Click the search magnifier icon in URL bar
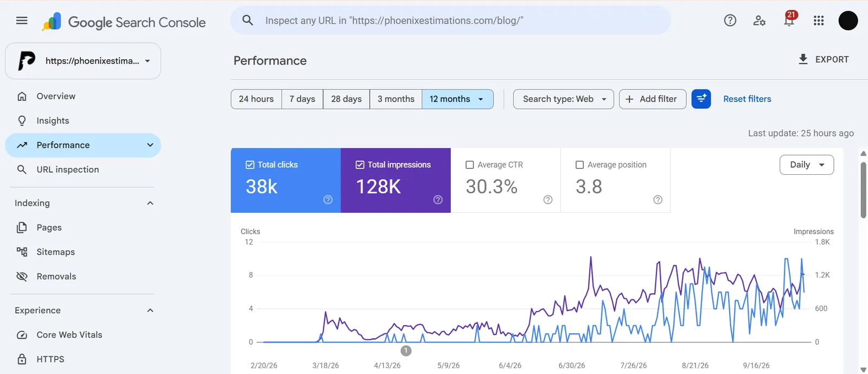 tap(248, 21)
